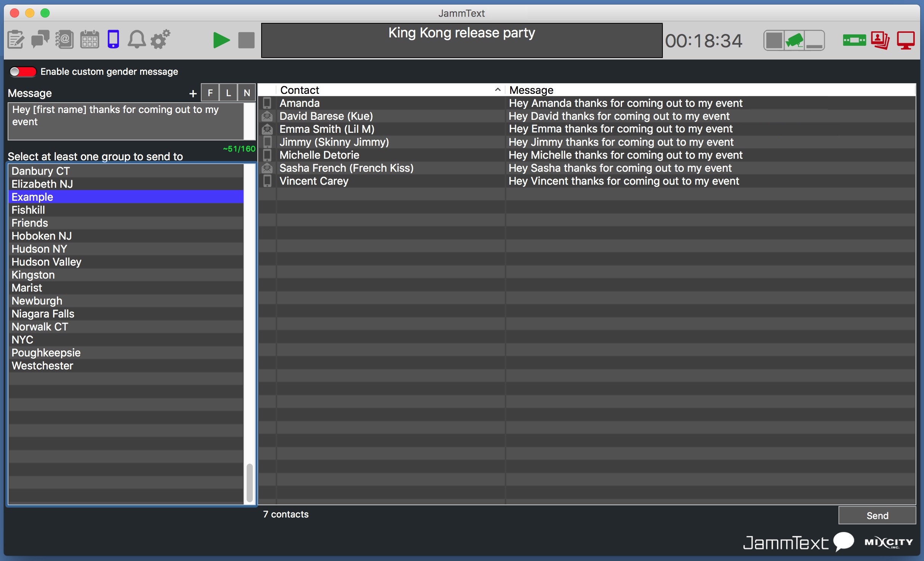
Task: Select the Westchester group
Action: pos(126,366)
